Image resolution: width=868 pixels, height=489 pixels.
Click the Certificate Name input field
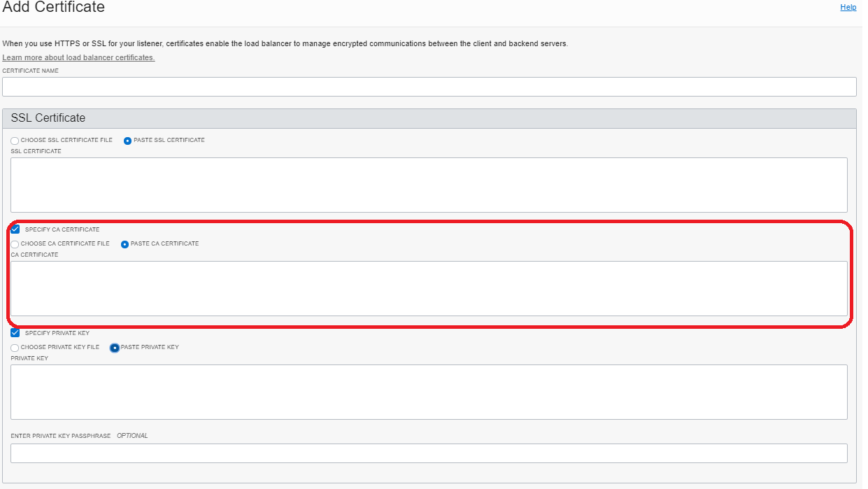(x=429, y=86)
